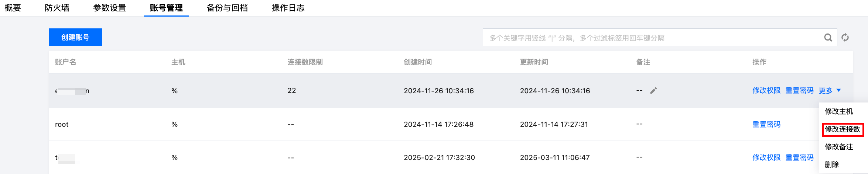Switch to the 概要 tab
This screenshot has width=868, height=174.
(x=13, y=8)
